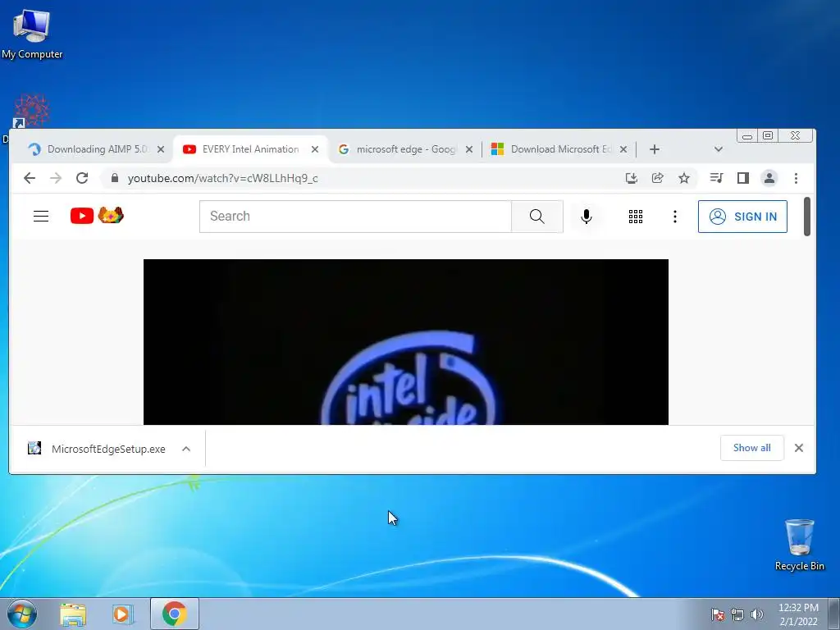Click the address bar URL
Viewport: 840px width, 630px height.
(223, 178)
